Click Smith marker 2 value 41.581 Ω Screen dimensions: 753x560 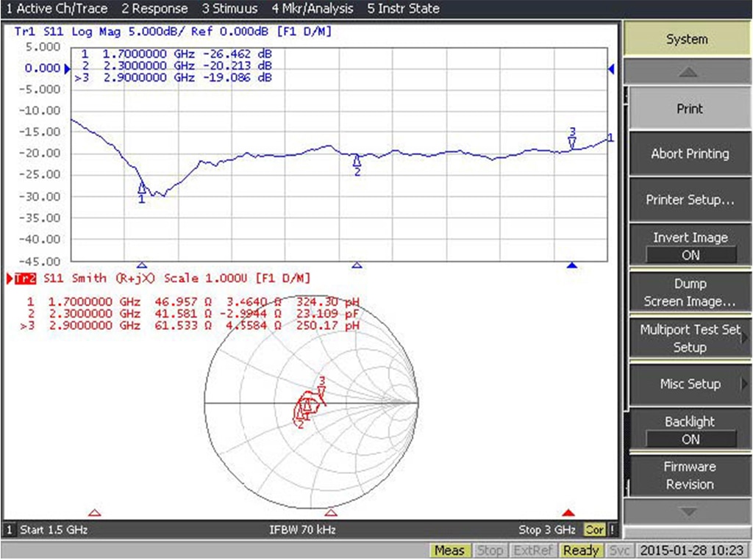(x=183, y=314)
